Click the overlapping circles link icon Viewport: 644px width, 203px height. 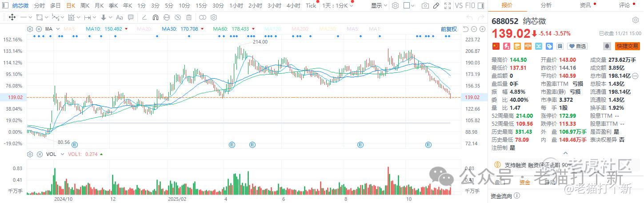coord(203,17)
